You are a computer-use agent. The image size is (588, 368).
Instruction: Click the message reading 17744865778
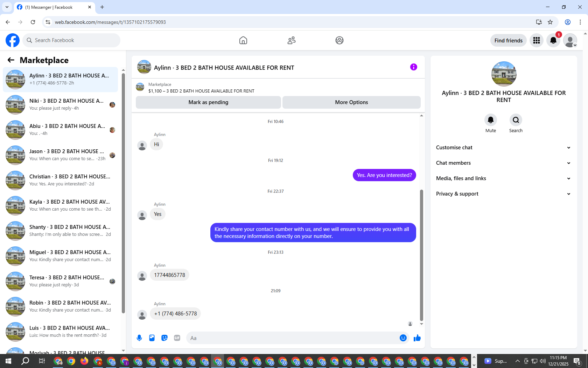coord(170,275)
